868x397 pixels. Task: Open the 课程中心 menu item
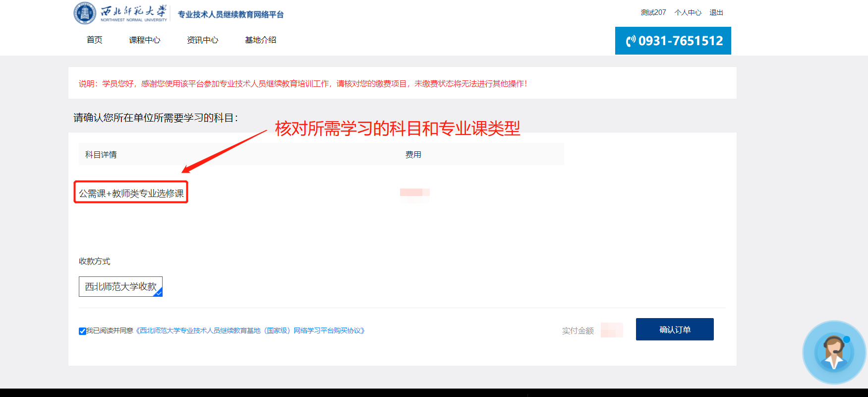point(144,40)
